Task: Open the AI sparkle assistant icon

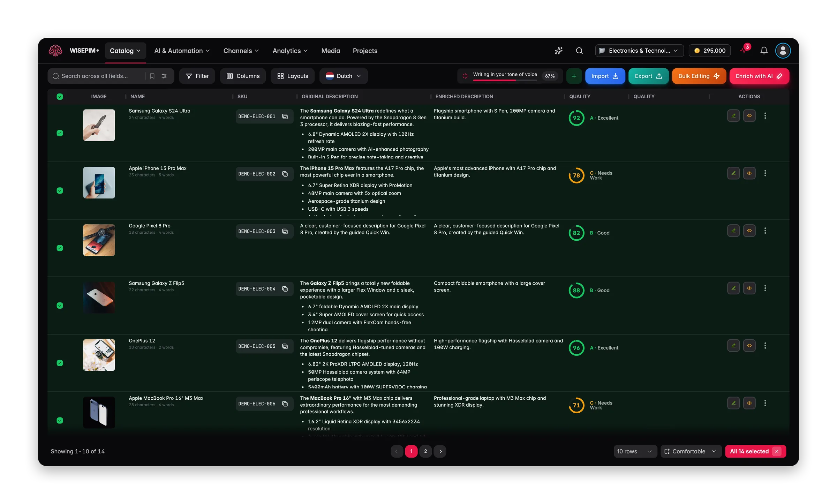Action: coord(559,51)
